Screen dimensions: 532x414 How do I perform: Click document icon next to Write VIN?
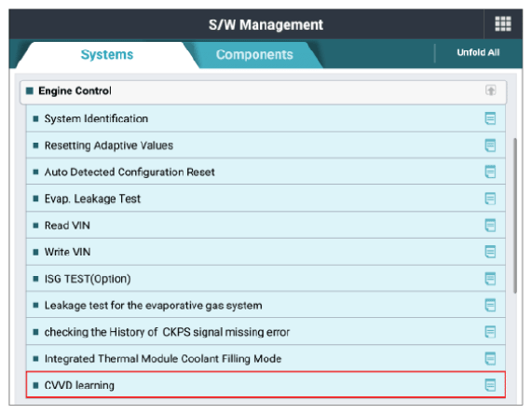(x=490, y=252)
